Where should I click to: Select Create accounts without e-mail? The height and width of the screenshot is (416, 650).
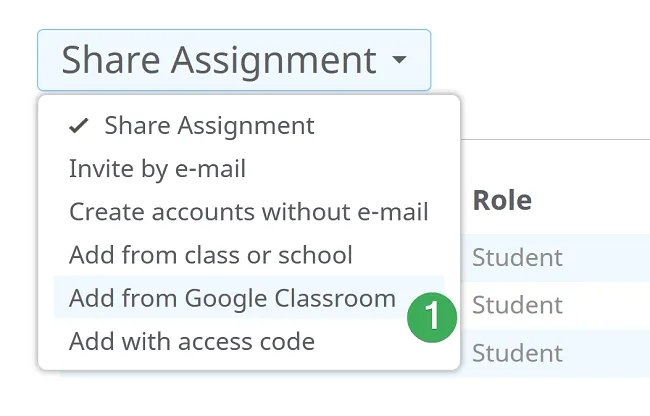[248, 212]
